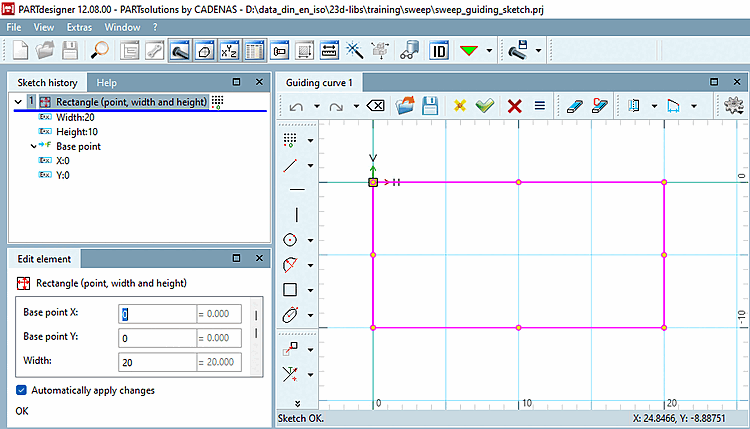
Task: Click the blue eraser icon
Action: [x=574, y=106]
